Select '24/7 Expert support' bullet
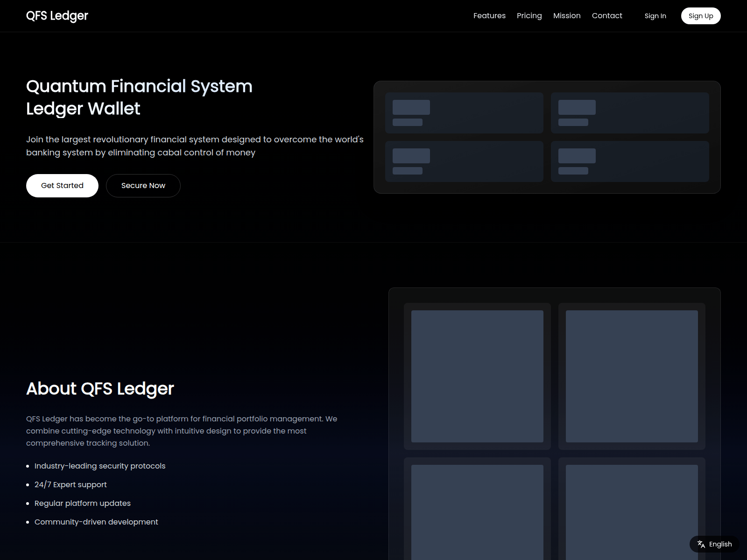The image size is (747, 560). (70, 484)
